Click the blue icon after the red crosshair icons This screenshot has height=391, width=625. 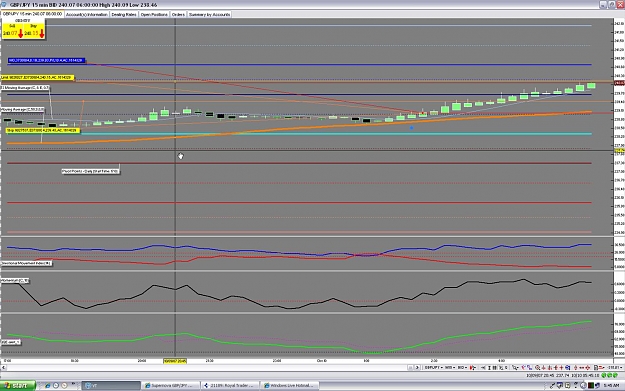568,367
